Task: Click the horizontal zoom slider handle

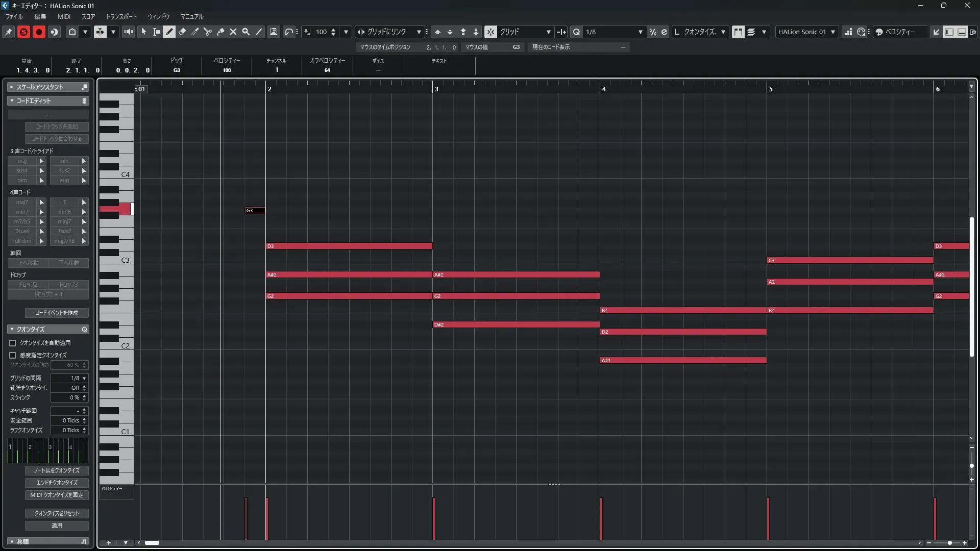Action: point(949,543)
